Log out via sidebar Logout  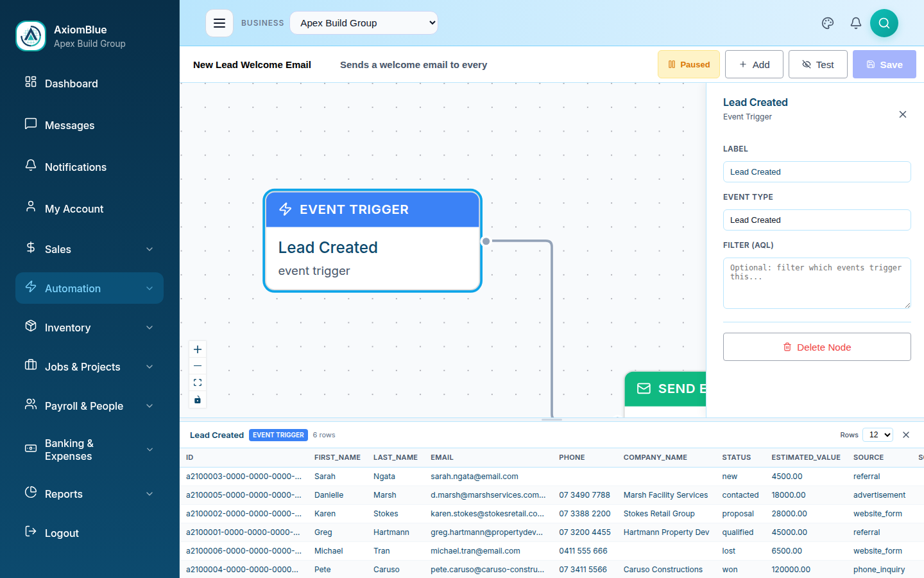[89, 533]
